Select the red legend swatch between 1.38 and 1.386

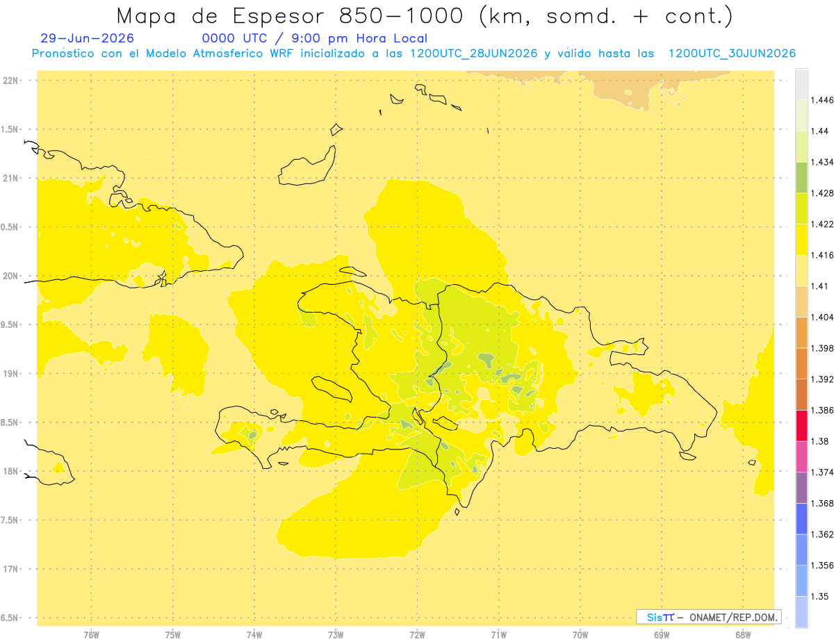(x=801, y=426)
